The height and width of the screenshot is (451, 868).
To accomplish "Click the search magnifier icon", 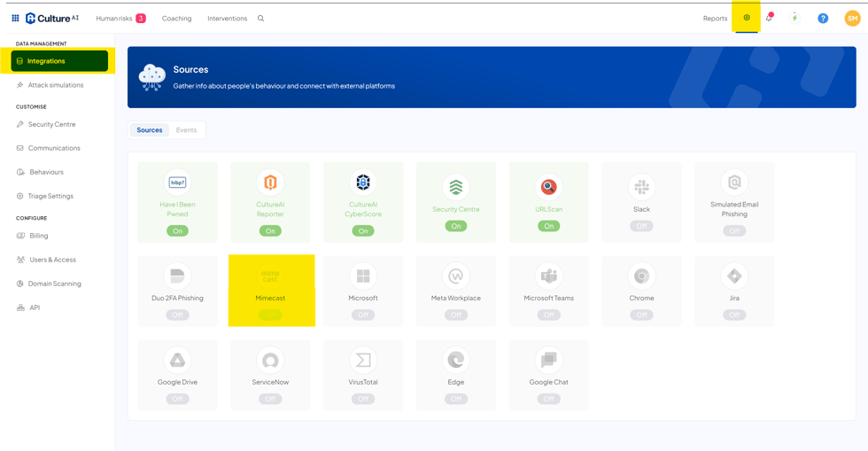I will pyautogui.click(x=260, y=19).
